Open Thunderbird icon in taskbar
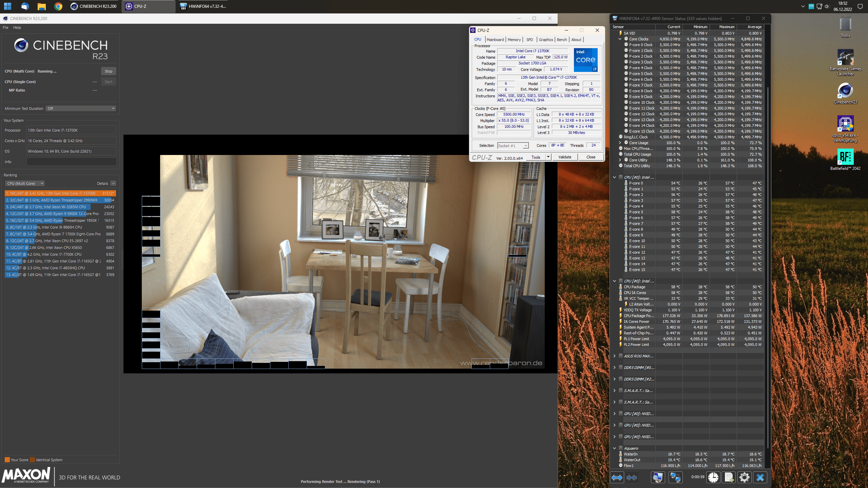 pos(25,6)
